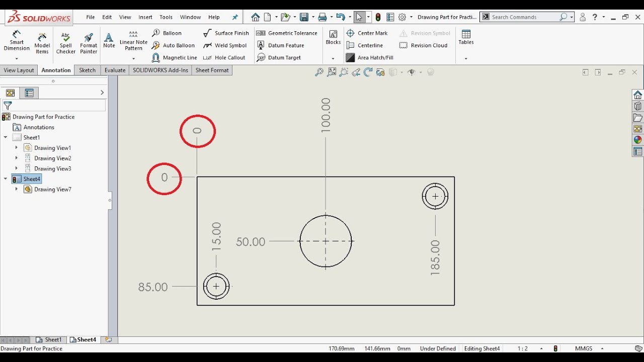
Task: Click Zoom to Fit icon
Action: click(x=332, y=72)
